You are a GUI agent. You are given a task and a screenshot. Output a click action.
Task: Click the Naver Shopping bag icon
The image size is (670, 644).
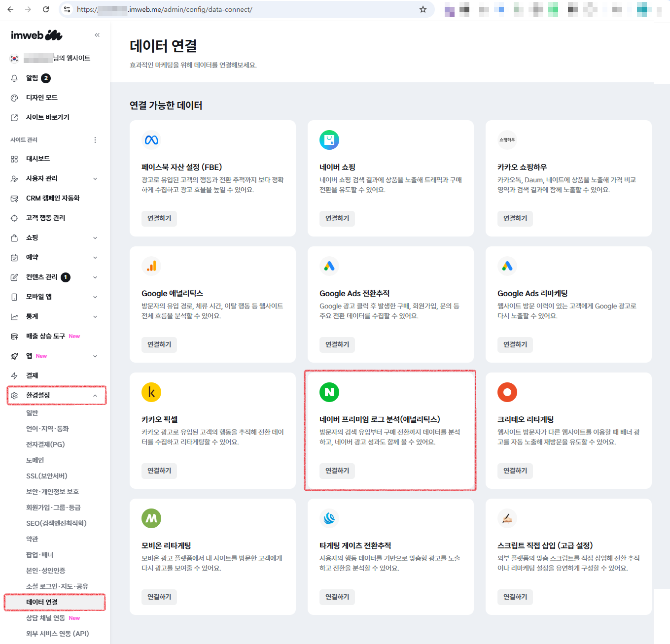tap(329, 140)
